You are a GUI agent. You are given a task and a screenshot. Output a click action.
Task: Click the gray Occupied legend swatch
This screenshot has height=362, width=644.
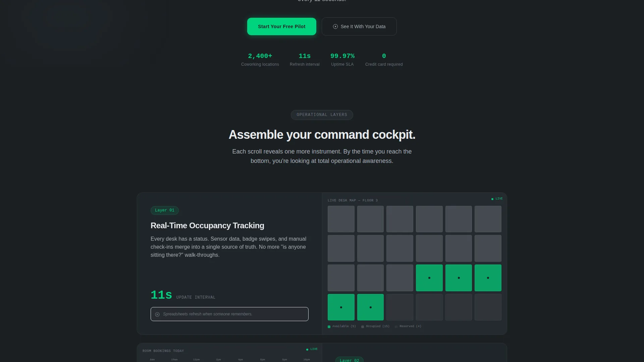[x=363, y=327]
